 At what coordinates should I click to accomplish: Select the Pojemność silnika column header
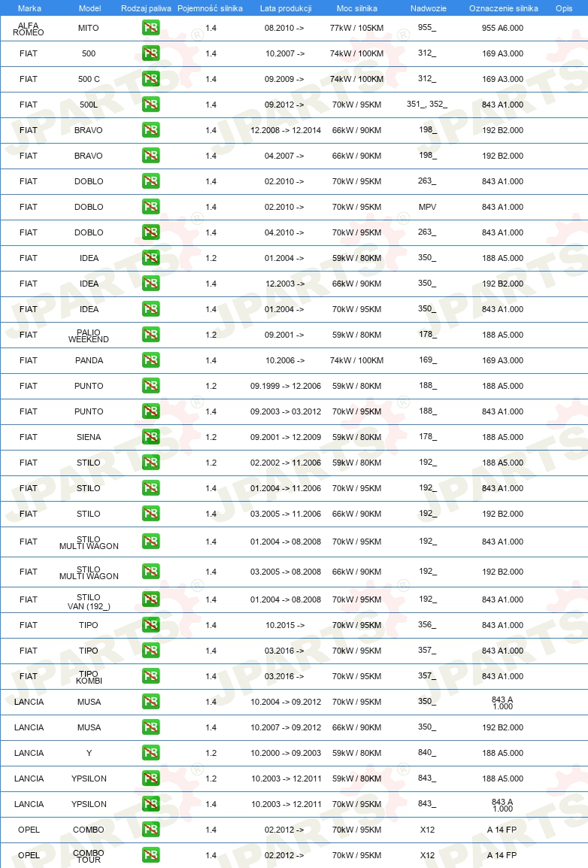(x=211, y=8)
